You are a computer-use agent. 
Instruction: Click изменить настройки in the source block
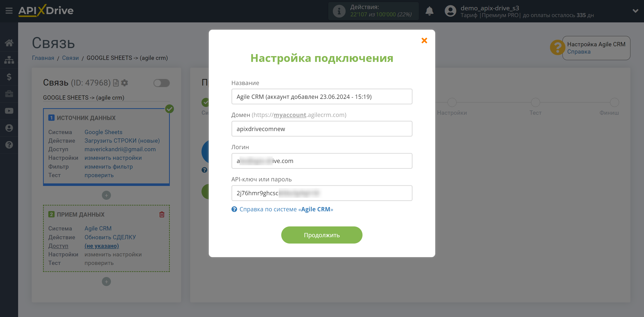(113, 158)
